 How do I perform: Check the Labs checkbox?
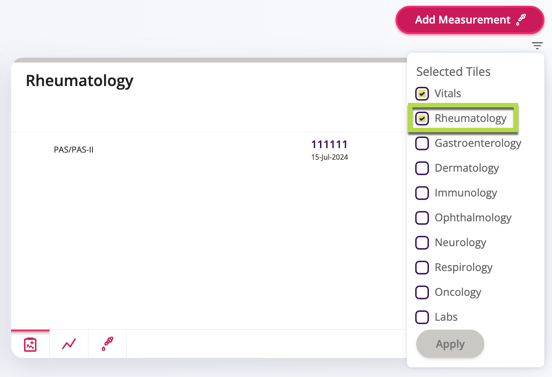pos(422,317)
